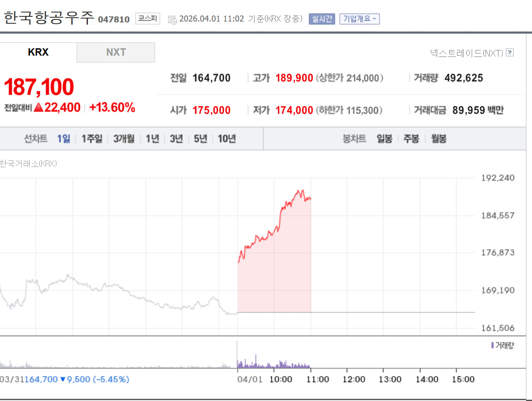Switch to 월봉 candlestick chart
The width and height of the screenshot is (532, 401).
click(x=439, y=139)
